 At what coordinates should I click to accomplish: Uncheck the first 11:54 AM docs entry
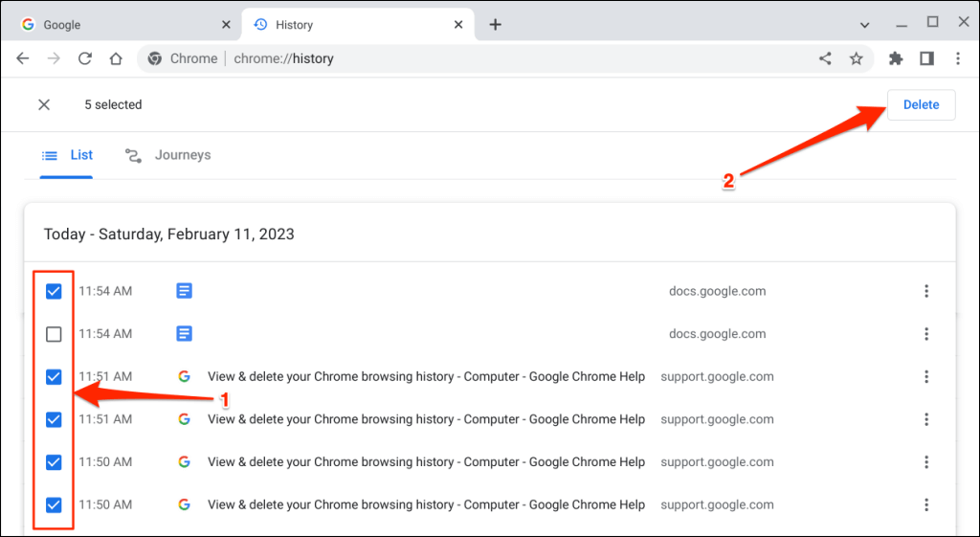pos(54,291)
